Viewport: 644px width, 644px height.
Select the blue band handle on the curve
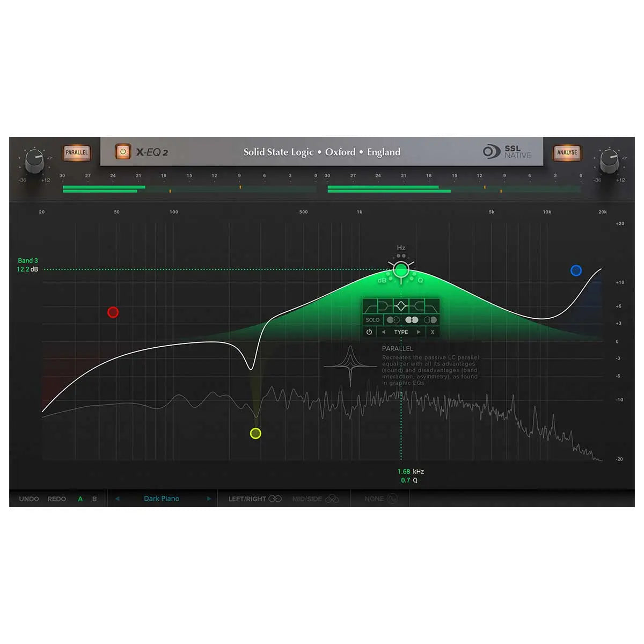pyautogui.click(x=576, y=271)
